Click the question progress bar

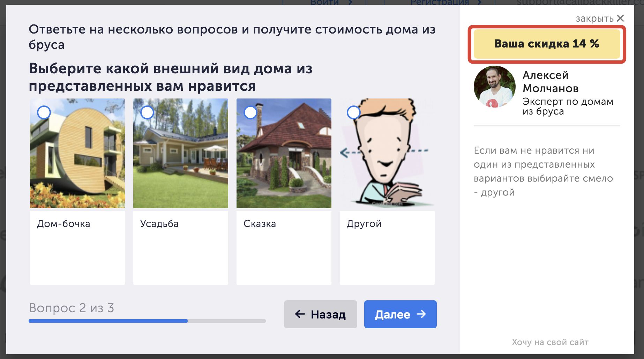click(147, 321)
